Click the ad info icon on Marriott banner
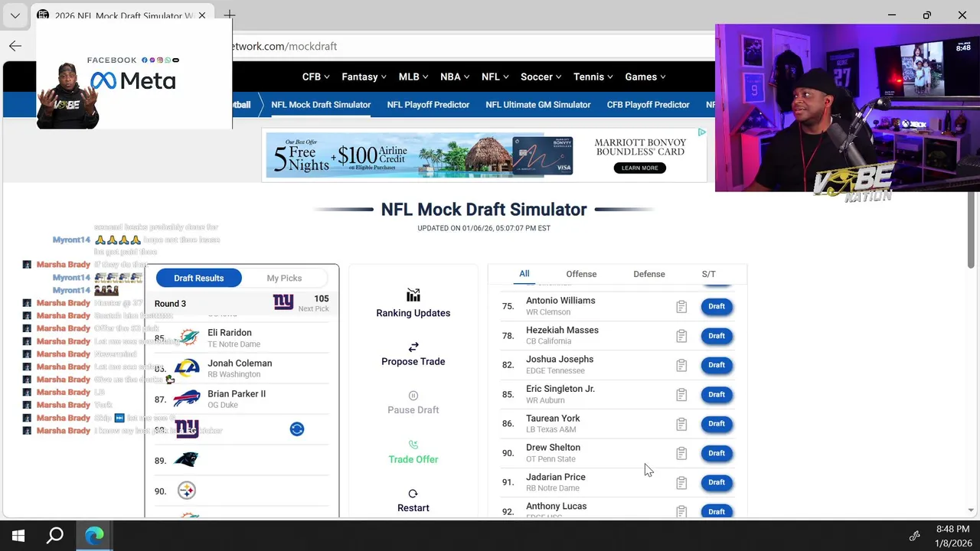 (x=701, y=132)
